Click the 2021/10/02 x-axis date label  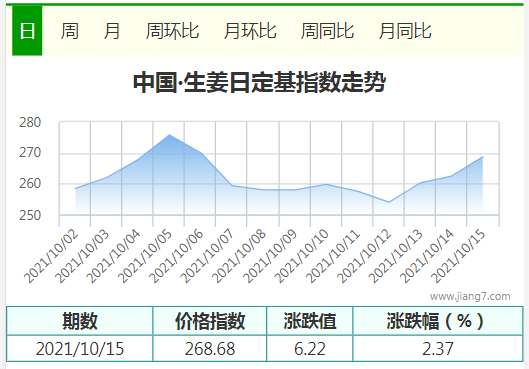(51, 256)
